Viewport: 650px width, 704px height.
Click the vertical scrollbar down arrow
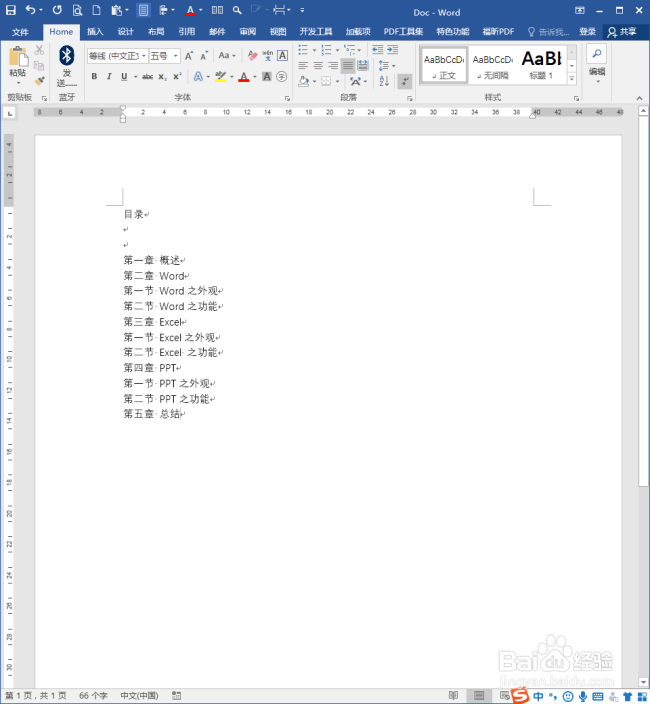pyautogui.click(x=643, y=683)
